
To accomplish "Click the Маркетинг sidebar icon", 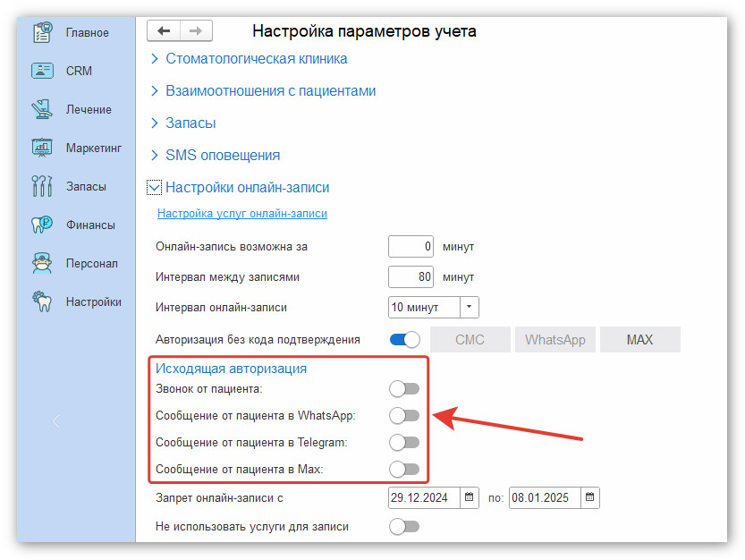I will (42, 148).
